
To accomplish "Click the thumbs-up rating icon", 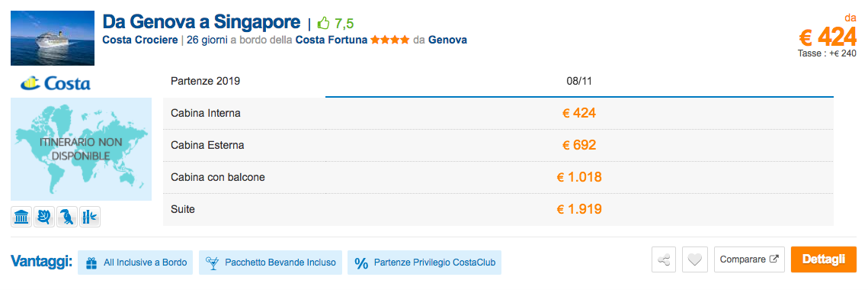I will click(323, 24).
